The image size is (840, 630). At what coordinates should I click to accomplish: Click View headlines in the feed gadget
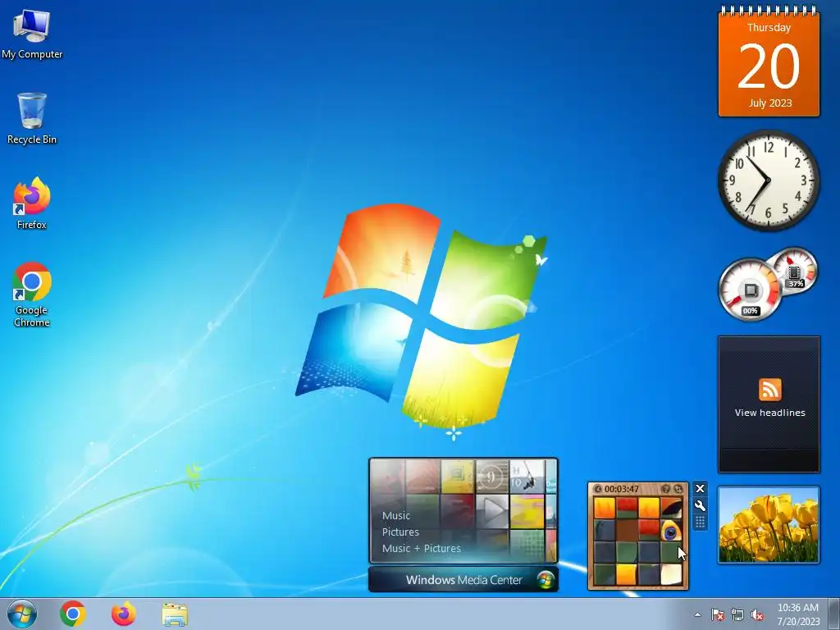(769, 413)
